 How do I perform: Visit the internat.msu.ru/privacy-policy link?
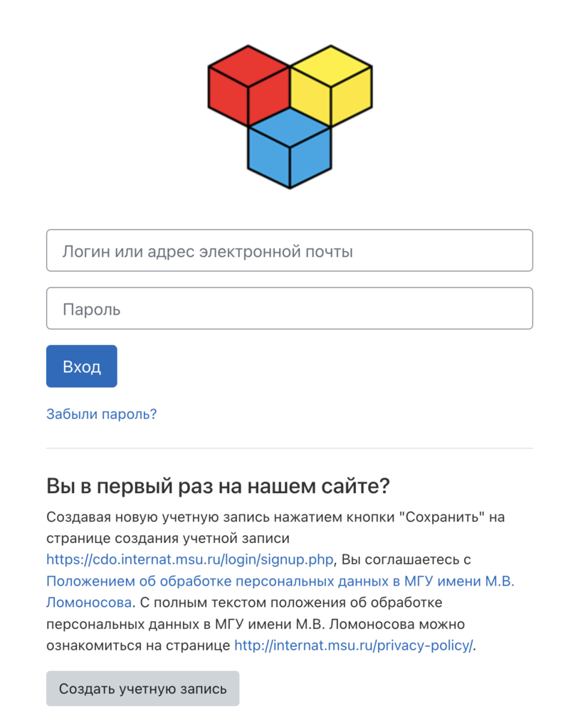pos(353,645)
